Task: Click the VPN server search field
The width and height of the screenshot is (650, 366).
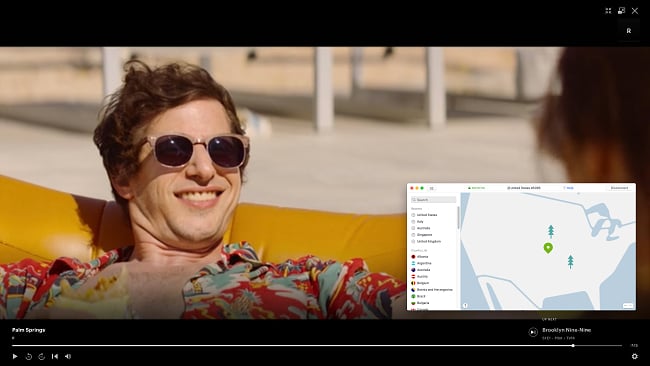Action: pyautogui.click(x=433, y=200)
